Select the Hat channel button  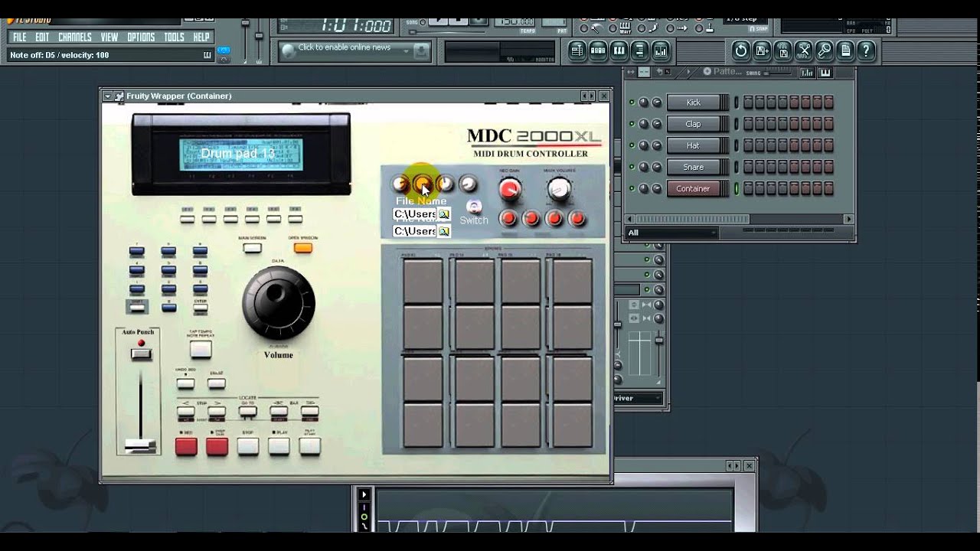coord(694,145)
